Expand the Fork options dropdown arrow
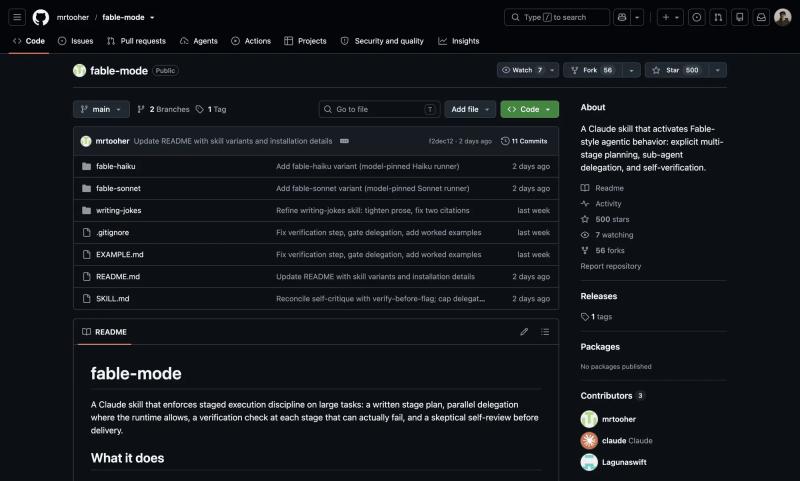Image resolution: width=800 pixels, height=481 pixels. coord(632,70)
